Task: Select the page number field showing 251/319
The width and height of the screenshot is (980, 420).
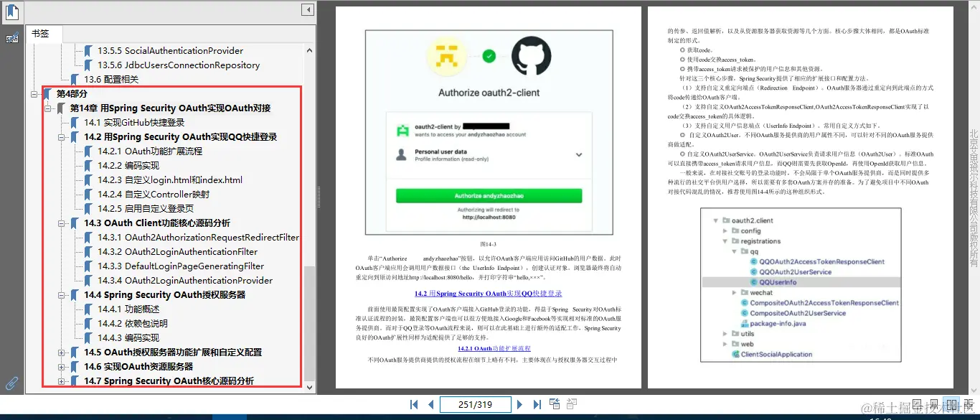Action: pyautogui.click(x=475, y=404)
